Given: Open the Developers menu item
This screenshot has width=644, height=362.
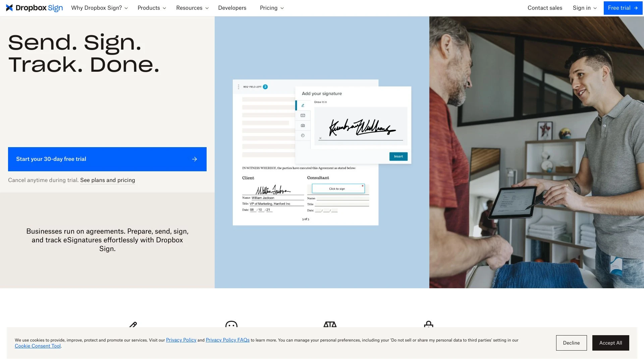Looking at the screenshot, I should 232,8.
